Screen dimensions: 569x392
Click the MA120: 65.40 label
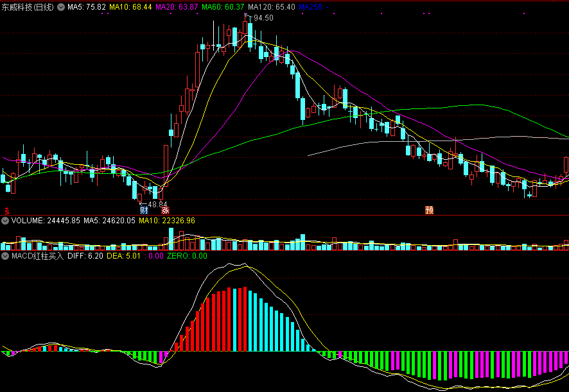(272, 7)
